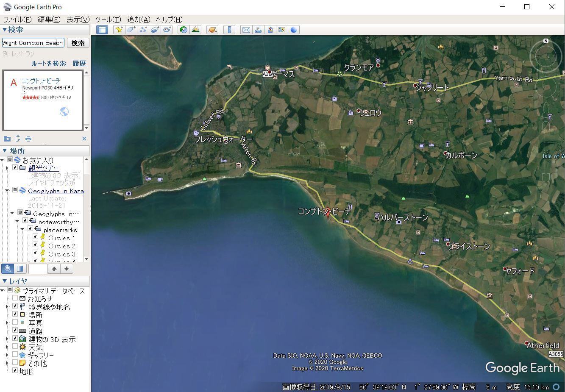
Task: Open the planet switcher (Saturn icon)
Action: (x=212, y=30)
